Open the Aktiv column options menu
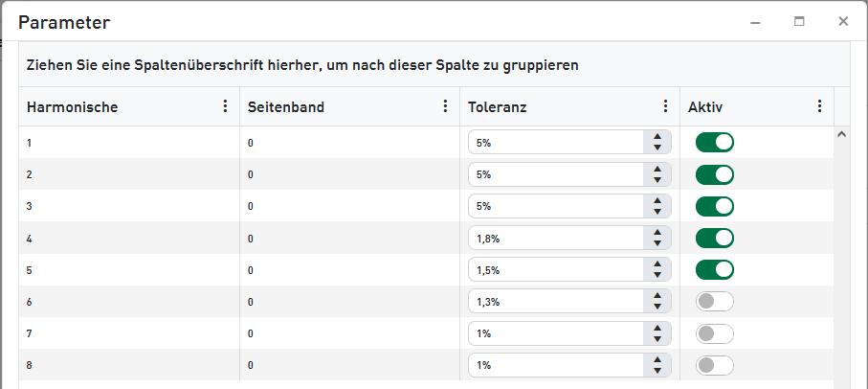 (819, 106)
